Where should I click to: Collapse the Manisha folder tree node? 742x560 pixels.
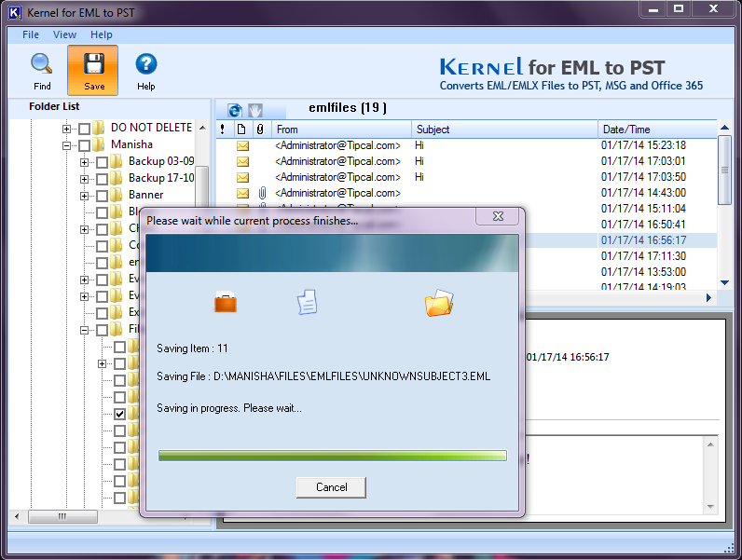[x=66, y=145]
